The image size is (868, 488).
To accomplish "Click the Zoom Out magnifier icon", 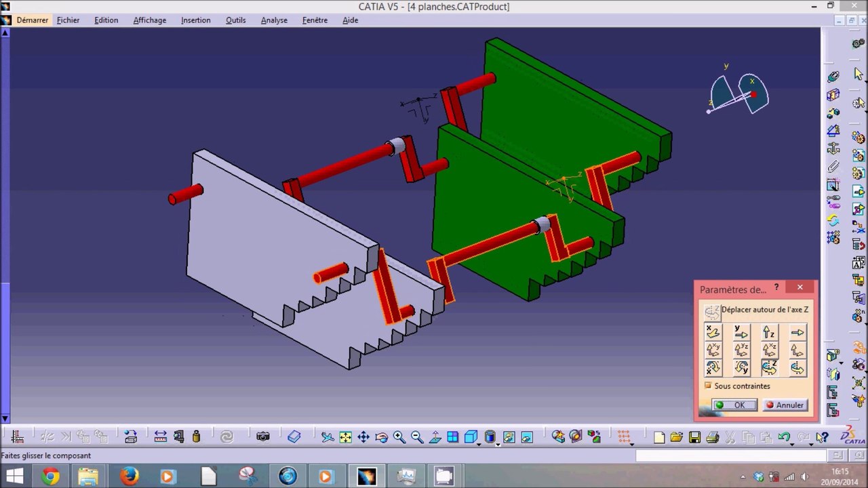I will 417,437.
